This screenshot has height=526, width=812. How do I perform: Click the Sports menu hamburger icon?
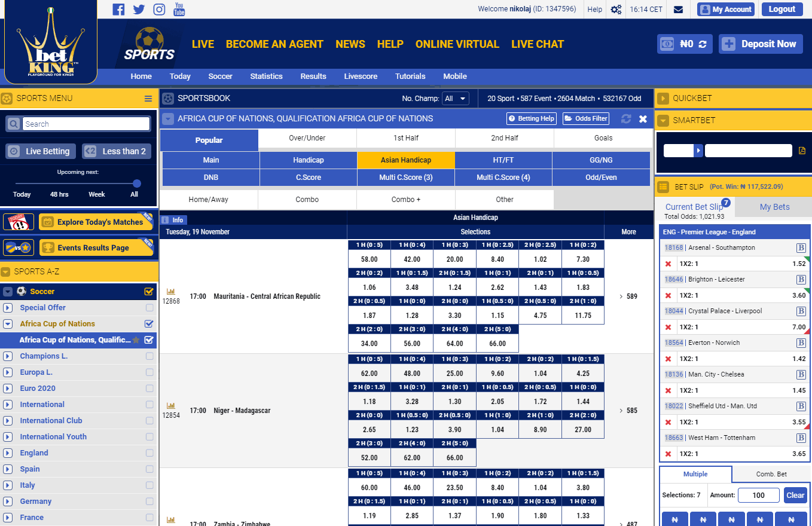[148, 98]
